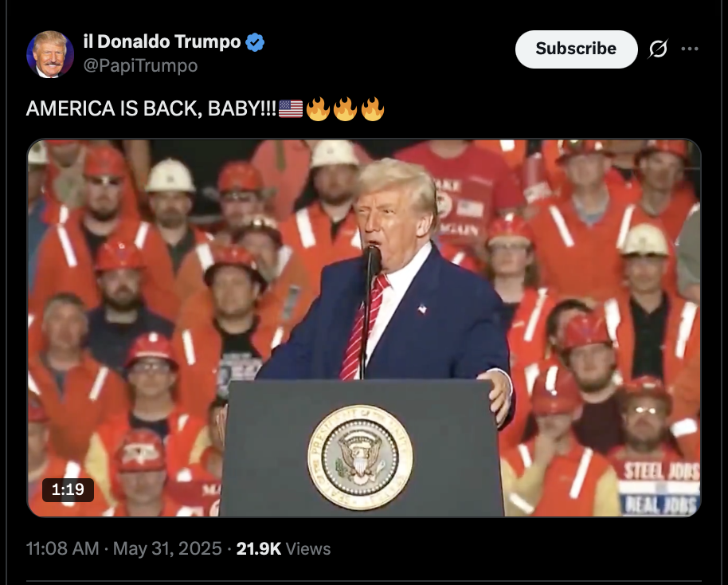Viewport: 728px width, 585px height.
Task: Open il Donaldo Trumpo's profile avatar
Action: [x=50, y=54]
